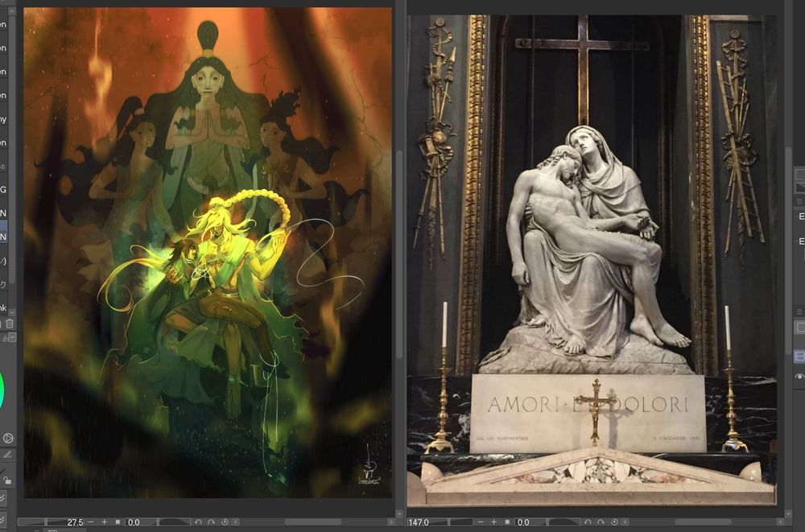Click the left canvas horizontal scrollbar
The height and width of the screenshot is (532, 805).
pyautogui.click(x=313, y=522)
